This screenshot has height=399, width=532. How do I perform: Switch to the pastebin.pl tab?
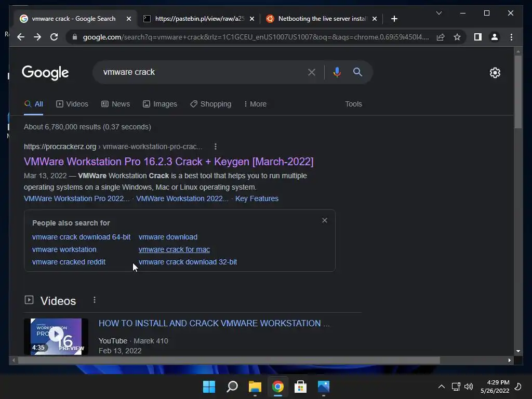(x=199, y=19)
